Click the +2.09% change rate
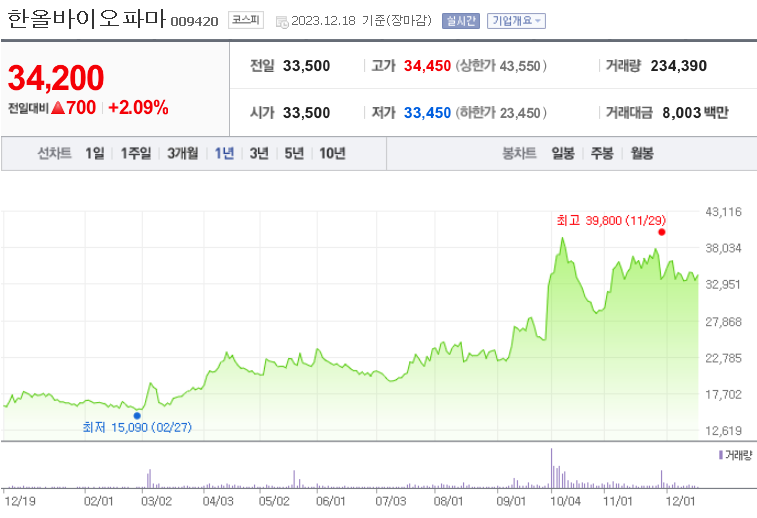The image size is (757, 518). click(138, 108)
